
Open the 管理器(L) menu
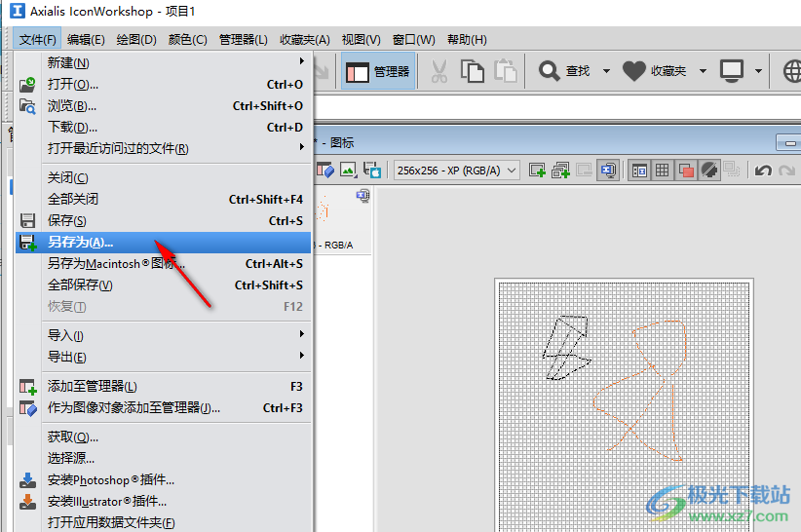coord(244,40)
